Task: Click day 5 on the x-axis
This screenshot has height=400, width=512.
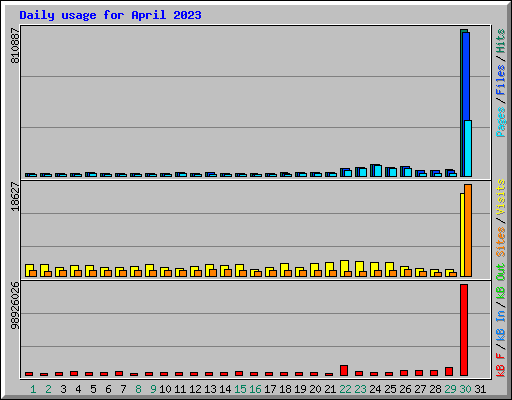Action: tap(93, 389)
